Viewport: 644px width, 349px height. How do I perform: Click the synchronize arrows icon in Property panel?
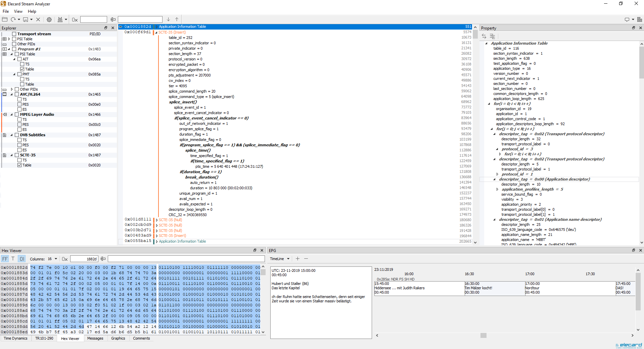click(x=484, y=36)
